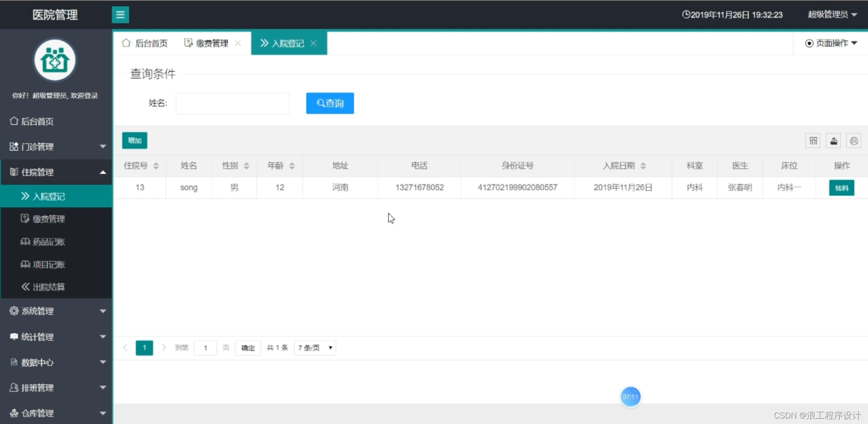
Task: Click the print table icon
Action: coord(854,141)
